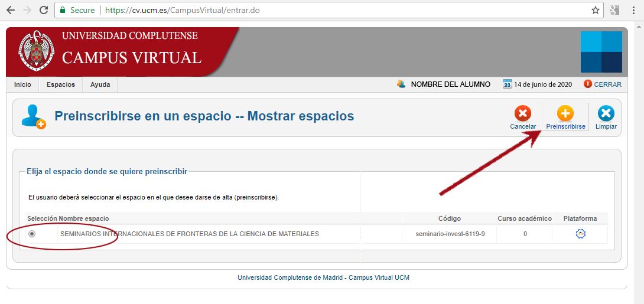The image size is (644, 304).
Task: Click the green padlock Secure indicator
Action: coord(77,10)
